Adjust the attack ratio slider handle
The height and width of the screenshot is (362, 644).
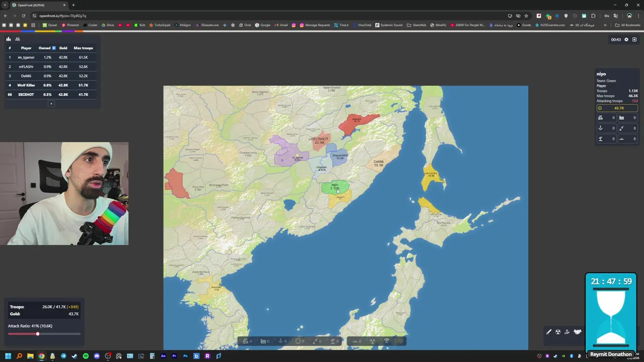pos(37,334)
